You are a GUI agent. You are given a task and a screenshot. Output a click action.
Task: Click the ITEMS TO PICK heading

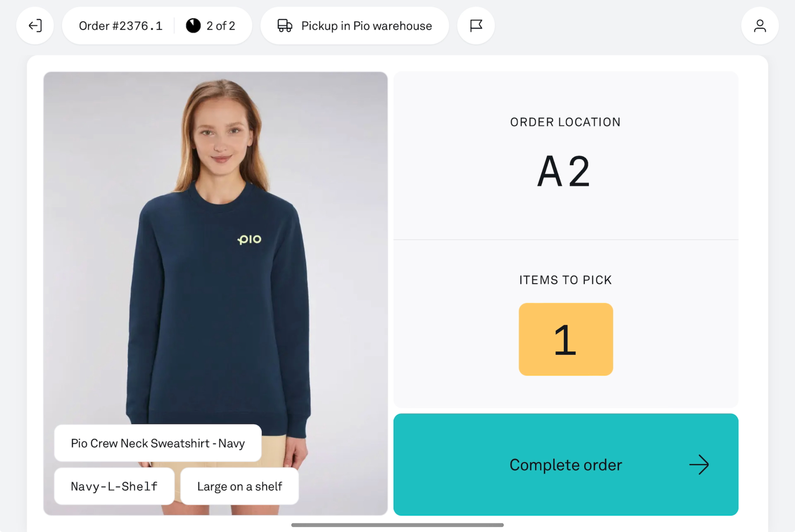point(566,280)
